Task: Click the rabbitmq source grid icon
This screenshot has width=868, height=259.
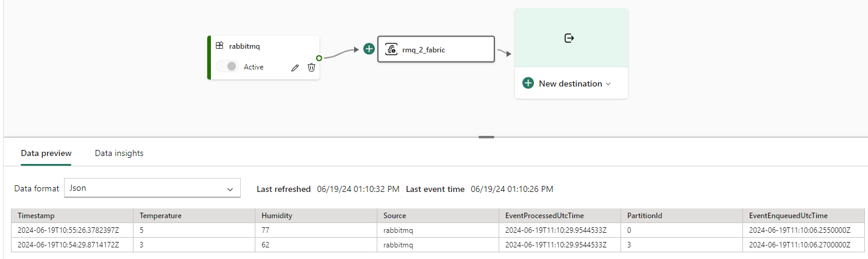Action: pyautogui.click(x=219, y=45)
